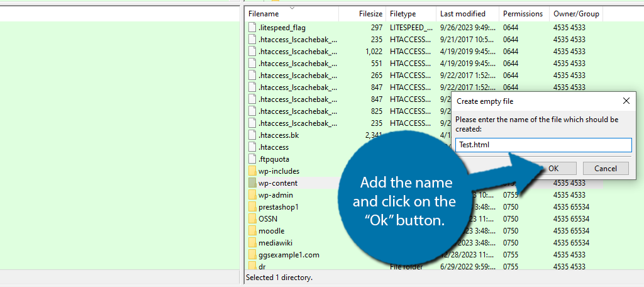Click the OSSN folder icon

pyautogui.click(x=252, y=219)
